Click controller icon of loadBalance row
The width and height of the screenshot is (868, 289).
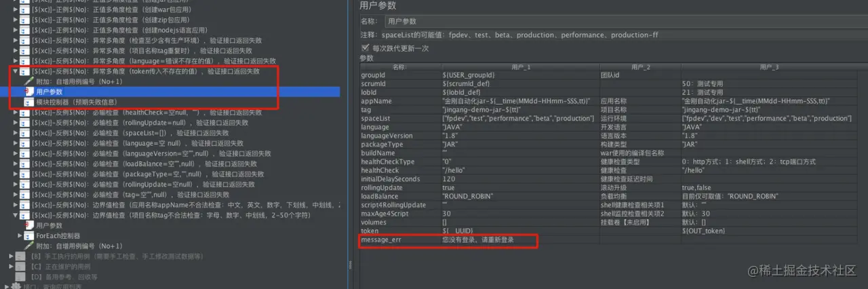pyautogui.click(x=24, y=163)
